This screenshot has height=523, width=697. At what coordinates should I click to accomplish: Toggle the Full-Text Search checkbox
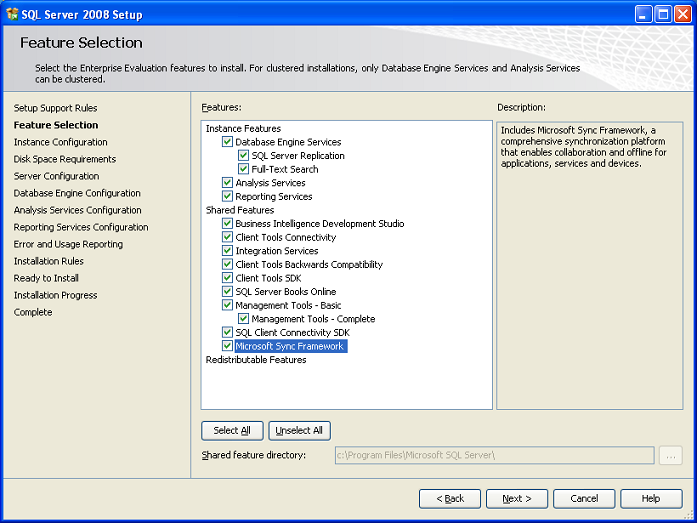tap(243, 169)
